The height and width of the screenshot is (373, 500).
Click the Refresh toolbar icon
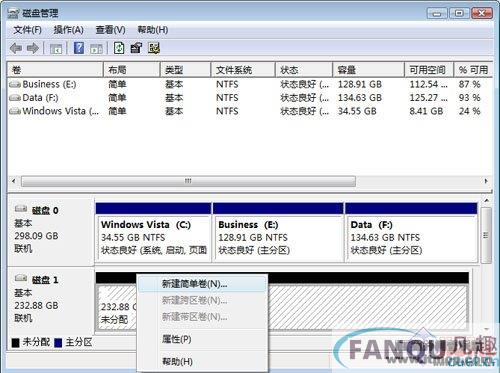point(119,48)
